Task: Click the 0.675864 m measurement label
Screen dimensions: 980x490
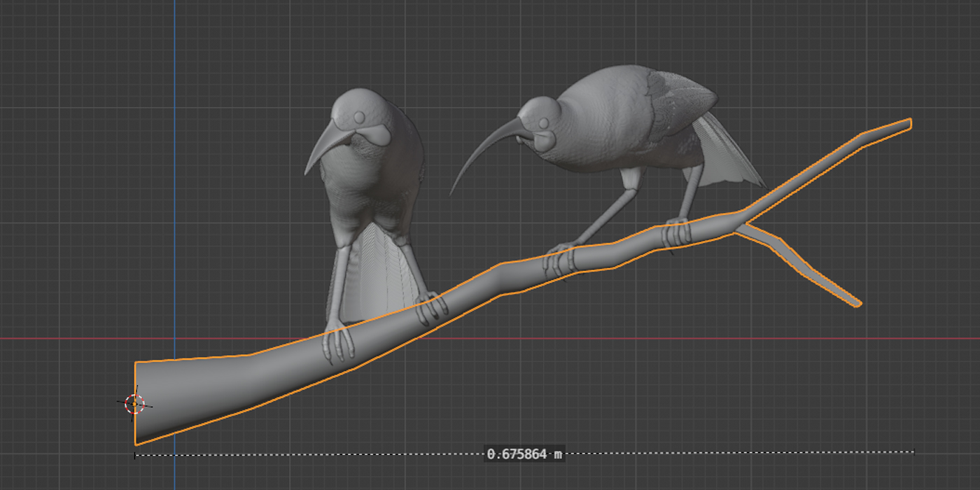Action: coord(524,454)
